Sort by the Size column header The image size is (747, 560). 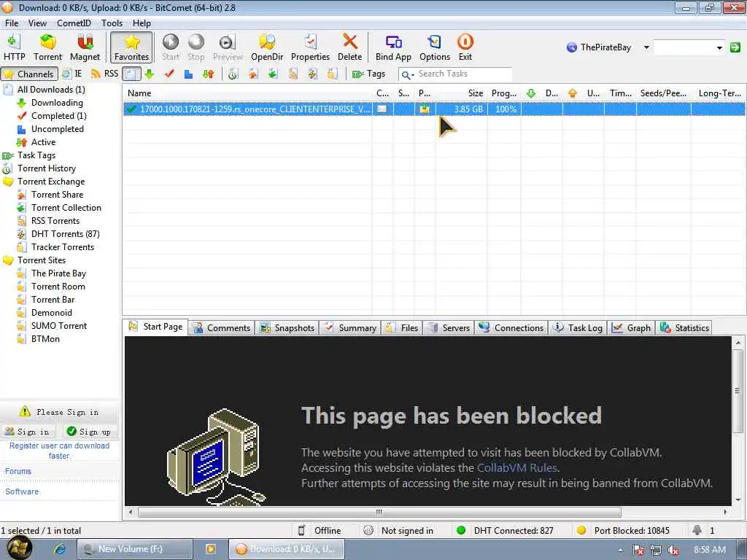(x=461, y=93)
